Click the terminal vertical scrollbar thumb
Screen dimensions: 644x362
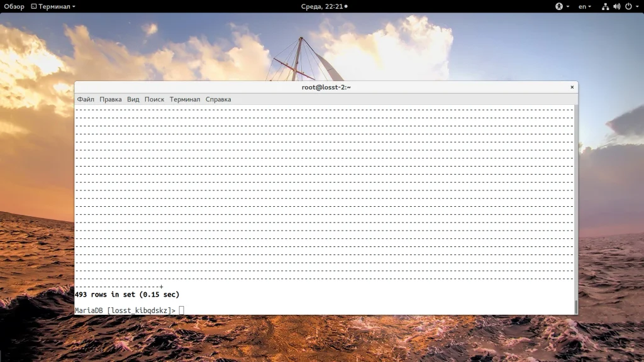pyautogui.click(x=576, y=307)
